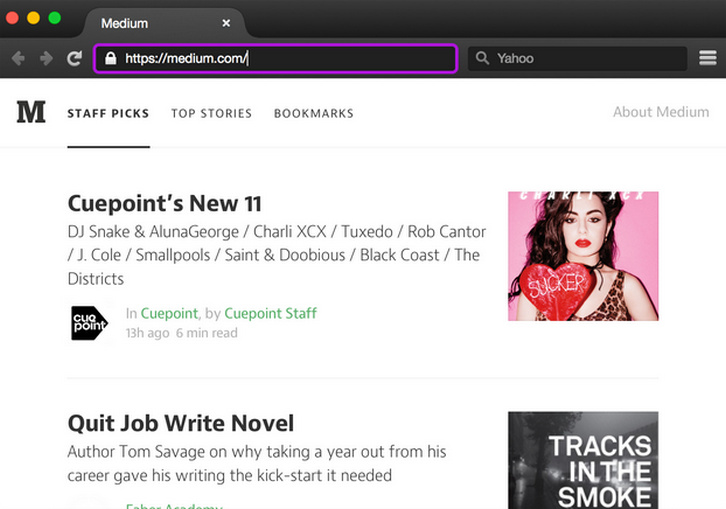Select the Staff Picks tab
Image resolution: width=726 pixels, height=509 pixels.
coord(108,114)
